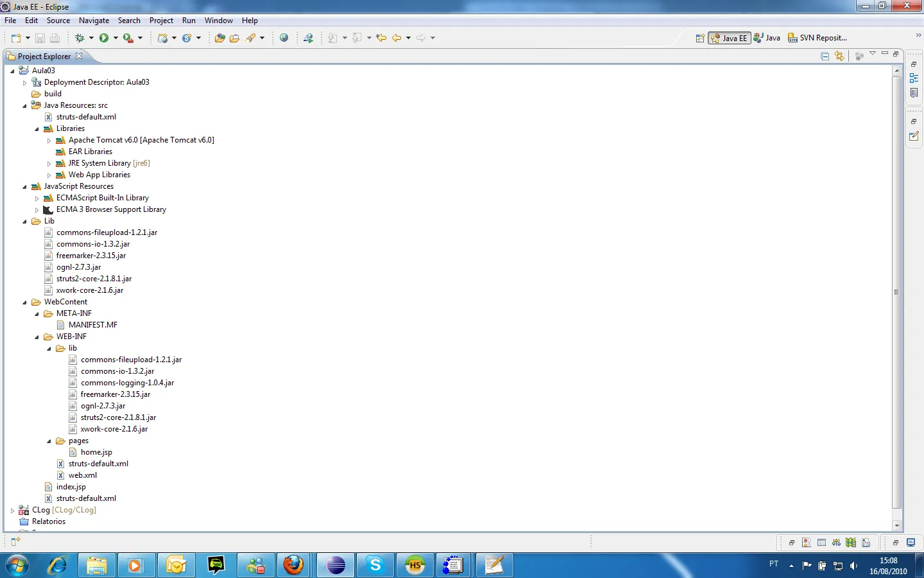Open the Run dropdown arrow
924x578 pixels.
116,38
